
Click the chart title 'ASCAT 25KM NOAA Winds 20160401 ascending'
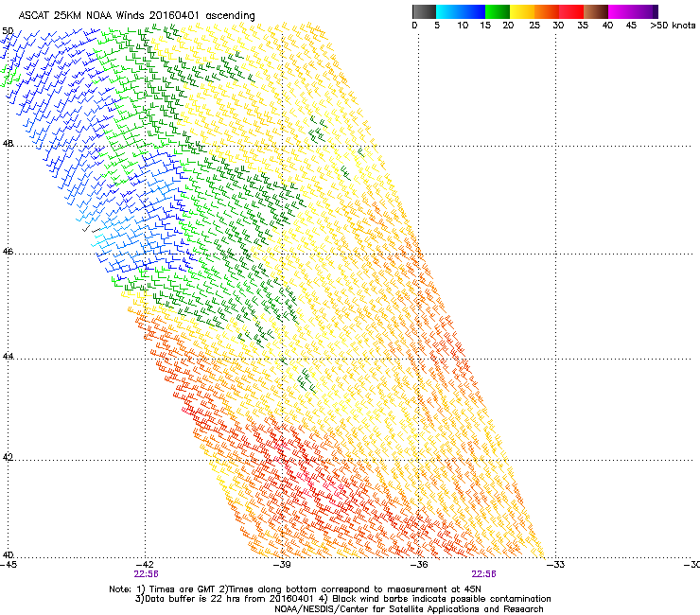click(x=136, y=16)
